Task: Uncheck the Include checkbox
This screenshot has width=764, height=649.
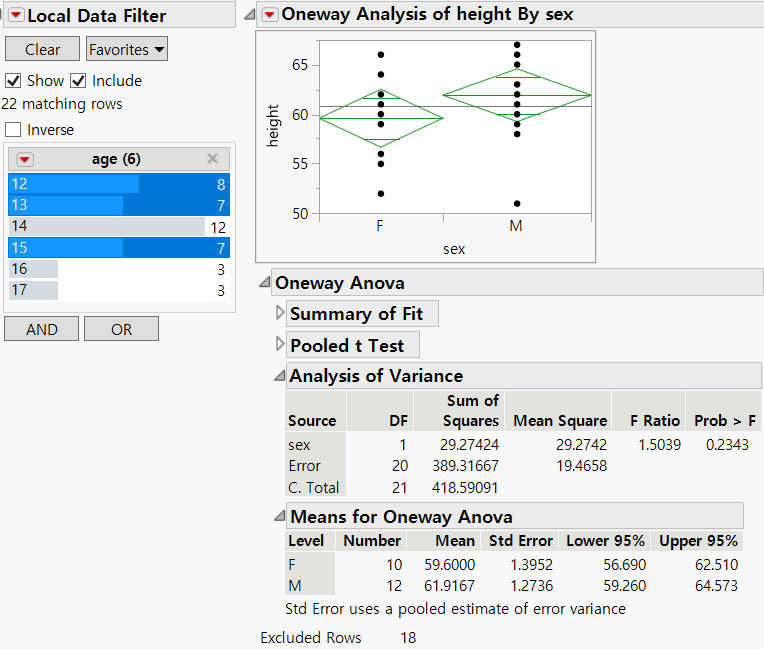Action: pos(78,81)
